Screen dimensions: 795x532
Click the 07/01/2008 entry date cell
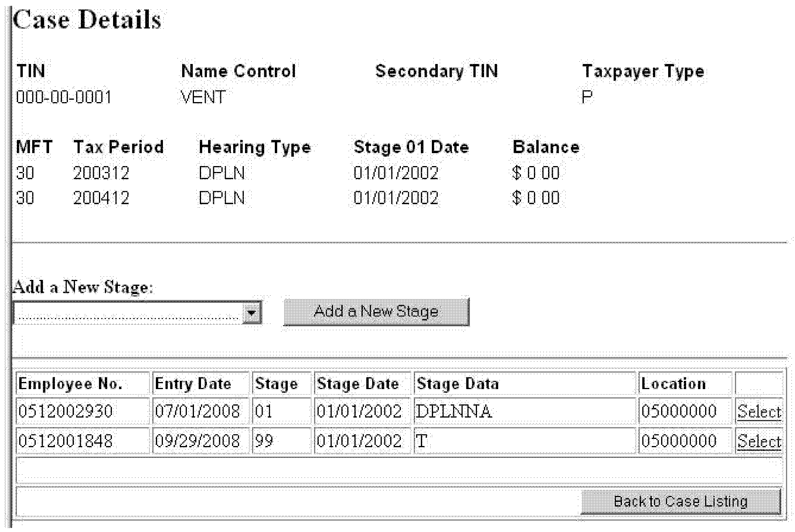click(x=197, y=411)
